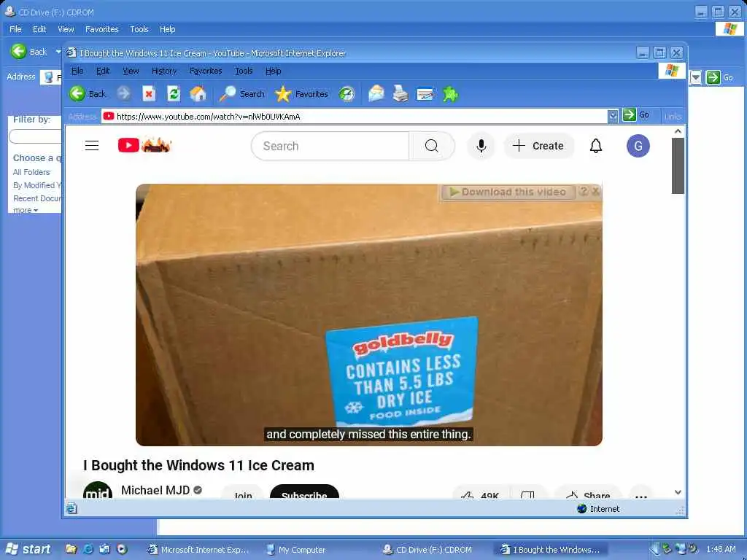
Task: Switch to Microsoft Internet Exp... taskbar button
Action: [x=198, y=550]
